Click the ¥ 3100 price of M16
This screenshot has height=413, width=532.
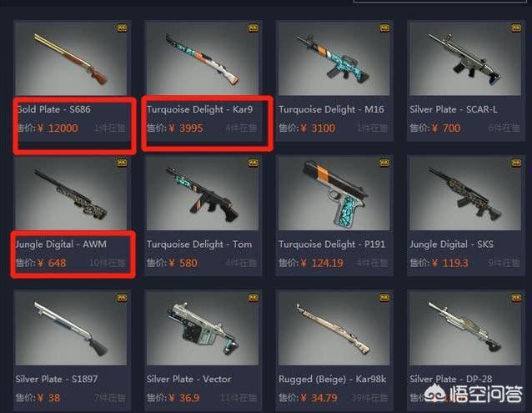pos(318,128)
